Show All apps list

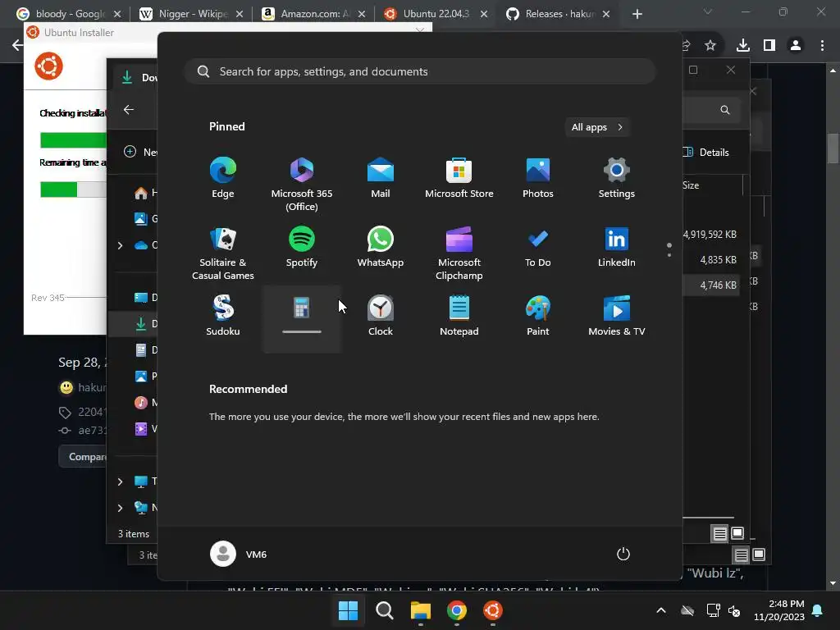tap(597, 127)
